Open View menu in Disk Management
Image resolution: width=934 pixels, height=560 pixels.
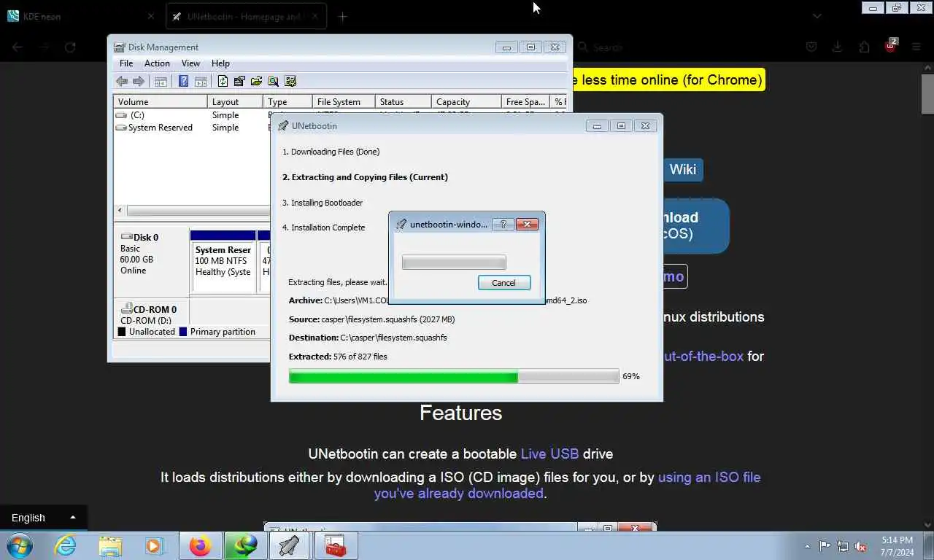tap(190, 63)
